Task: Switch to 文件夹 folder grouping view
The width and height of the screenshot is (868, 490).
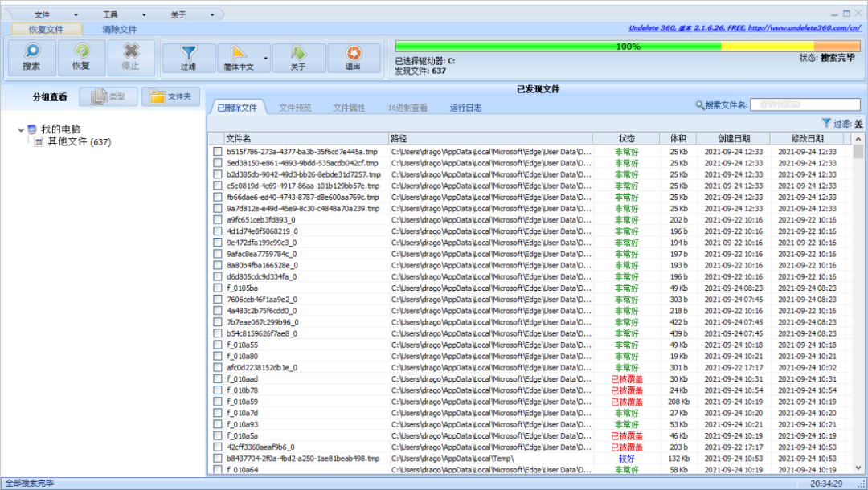Action: pyautogui.click(x=170, y=97)
